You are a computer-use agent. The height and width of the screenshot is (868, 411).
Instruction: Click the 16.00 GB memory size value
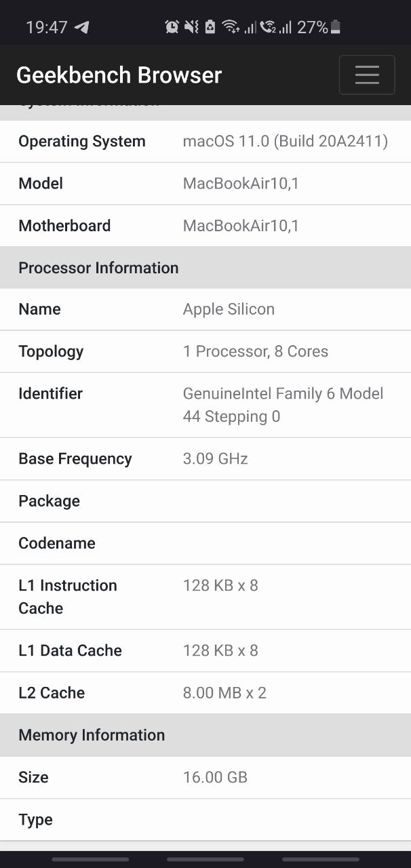coord(215,777)
